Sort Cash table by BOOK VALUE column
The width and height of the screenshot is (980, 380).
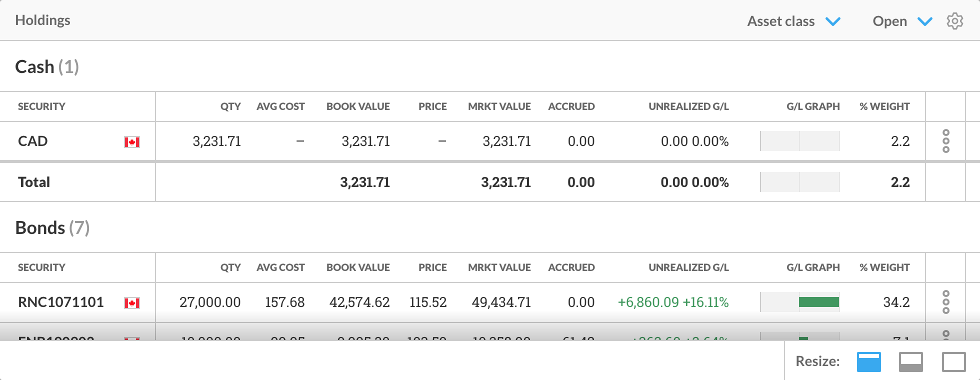click(x=358, y=106)
